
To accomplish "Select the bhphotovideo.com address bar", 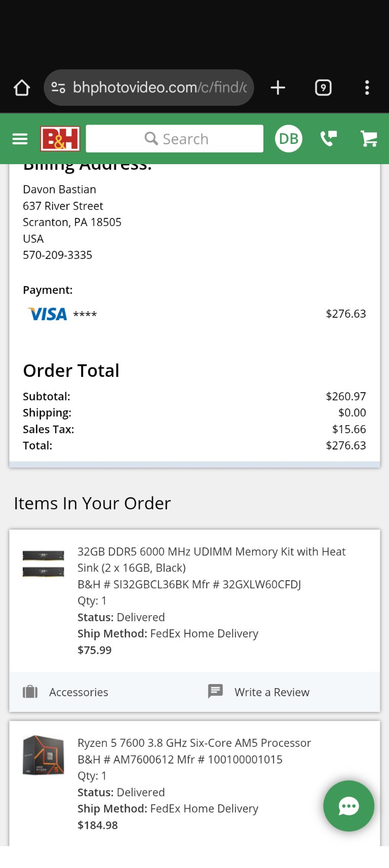I will point(160,88).
